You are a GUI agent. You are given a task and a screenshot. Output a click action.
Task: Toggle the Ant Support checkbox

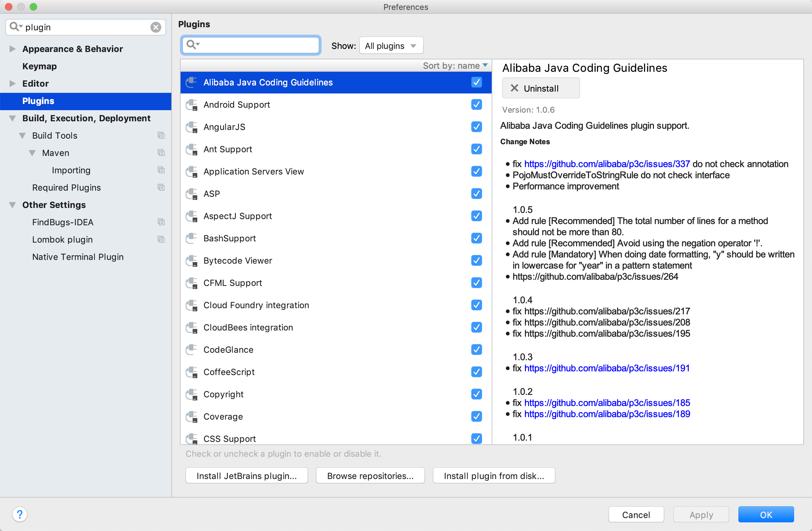pos(477,149)
